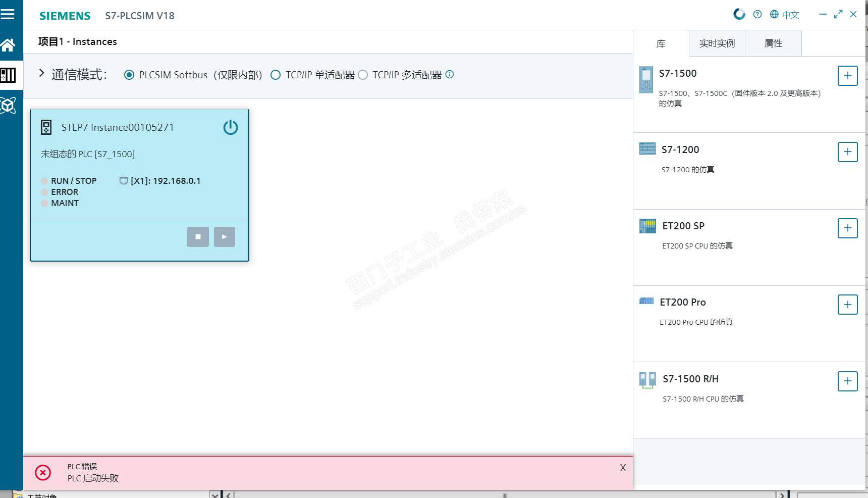
Task: Click the X1 network interface icon
Action: pyautogui.click(x=124, y=181)
